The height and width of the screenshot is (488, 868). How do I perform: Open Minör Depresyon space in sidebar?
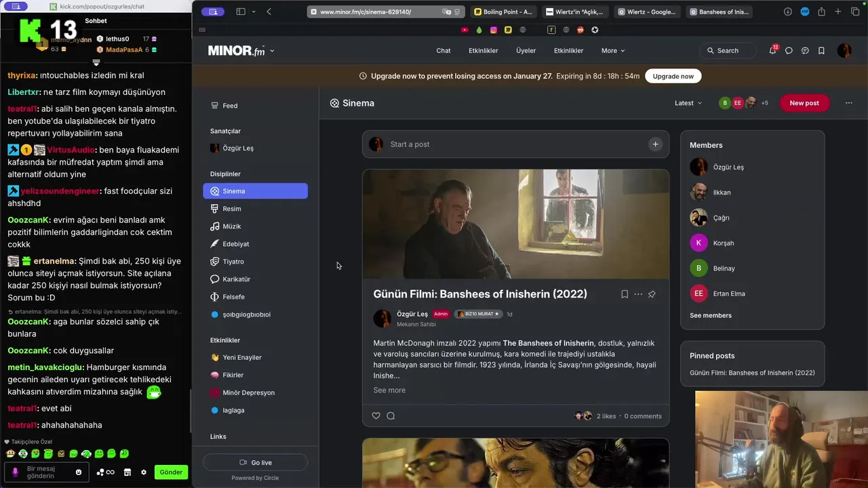tap(255, 392)
